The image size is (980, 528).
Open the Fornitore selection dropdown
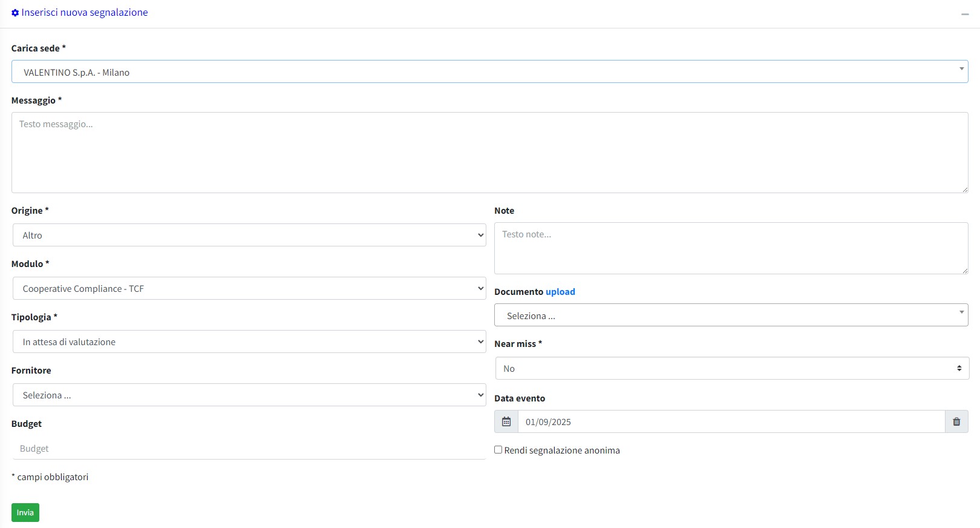click(249, 395)
